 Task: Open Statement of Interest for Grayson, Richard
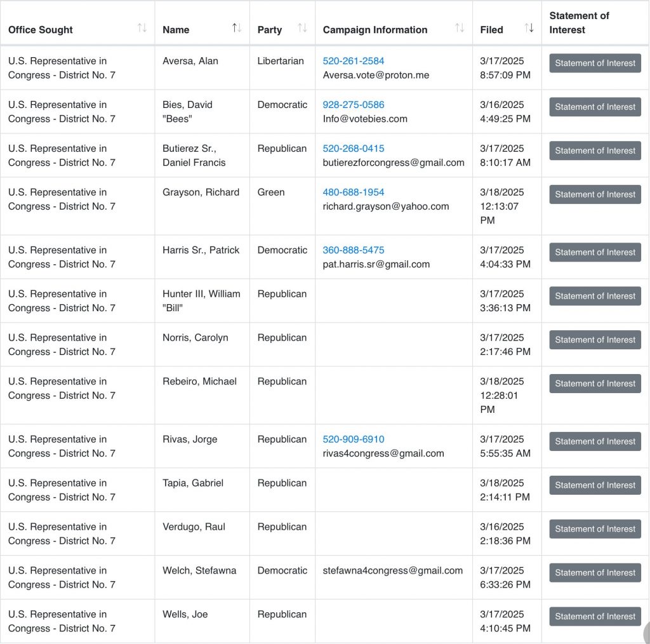click(x=595, y=195)
